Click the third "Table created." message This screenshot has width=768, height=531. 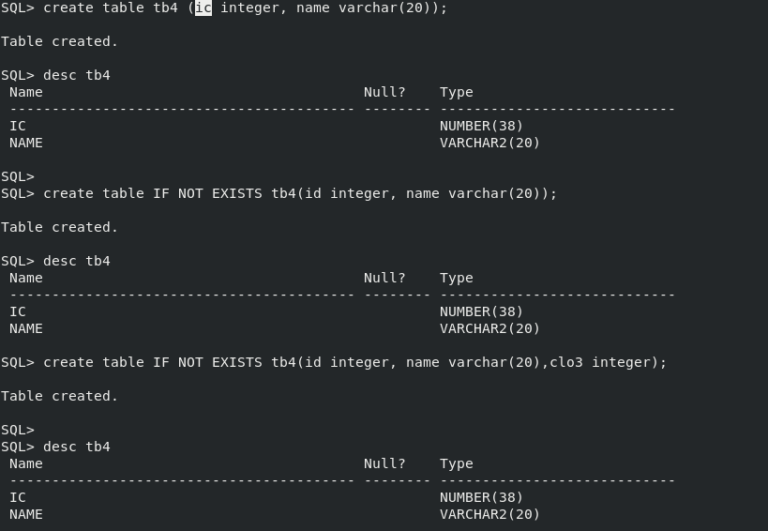(x=59, y=396)
